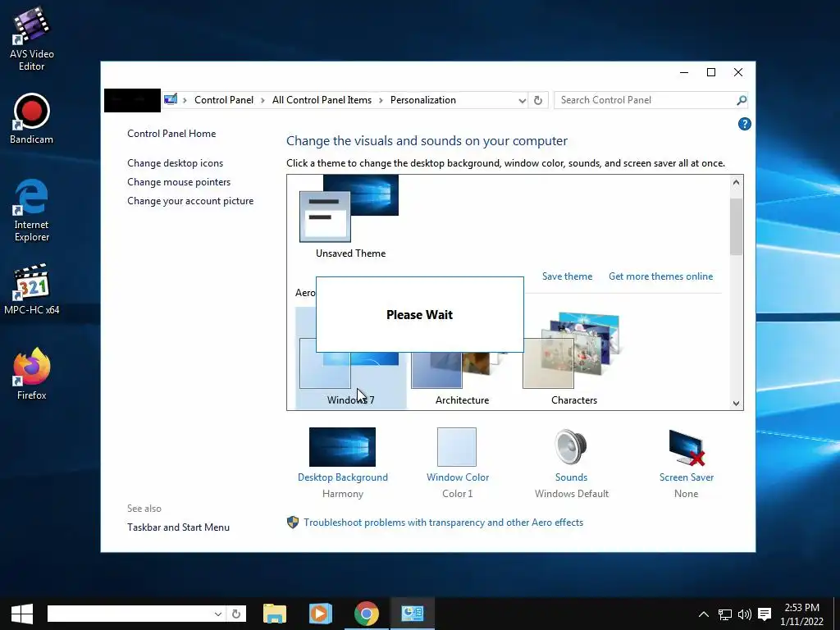Open the network status tray icon

coord(725,614)
